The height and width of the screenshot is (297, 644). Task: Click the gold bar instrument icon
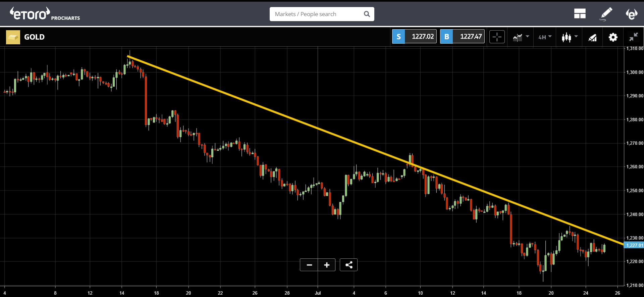point(13,37)
